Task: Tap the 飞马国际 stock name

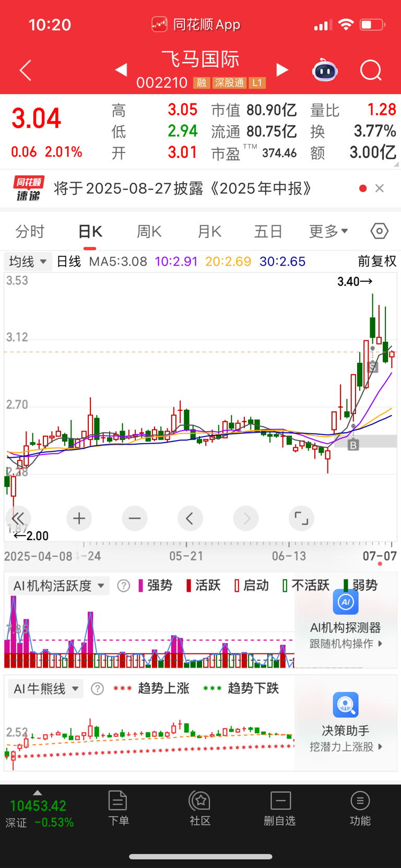Action: [200, 59]
